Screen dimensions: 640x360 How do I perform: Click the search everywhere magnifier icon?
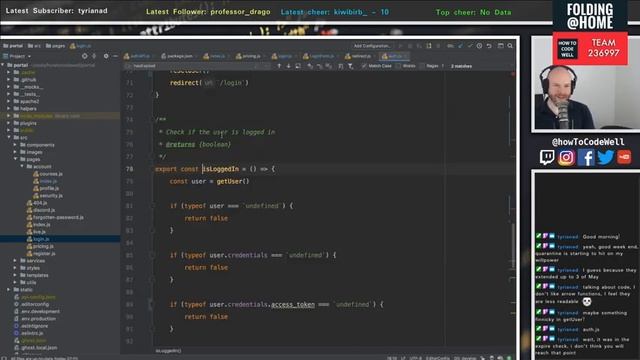pos(510,46)
